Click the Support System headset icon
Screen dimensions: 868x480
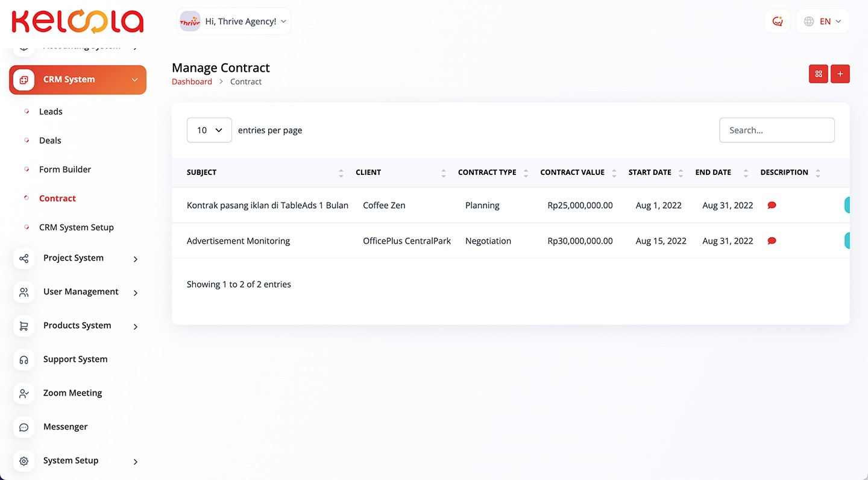pos(24,359)
